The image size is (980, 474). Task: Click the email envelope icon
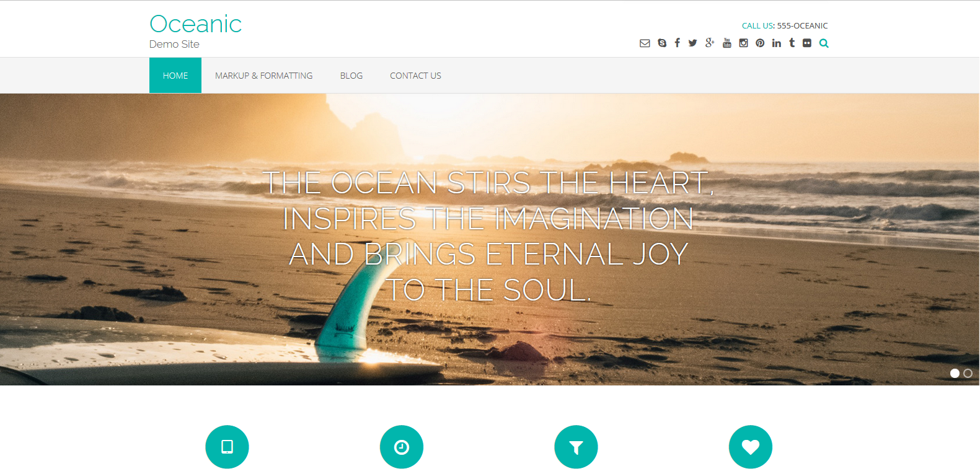click(x=645, y=43)
